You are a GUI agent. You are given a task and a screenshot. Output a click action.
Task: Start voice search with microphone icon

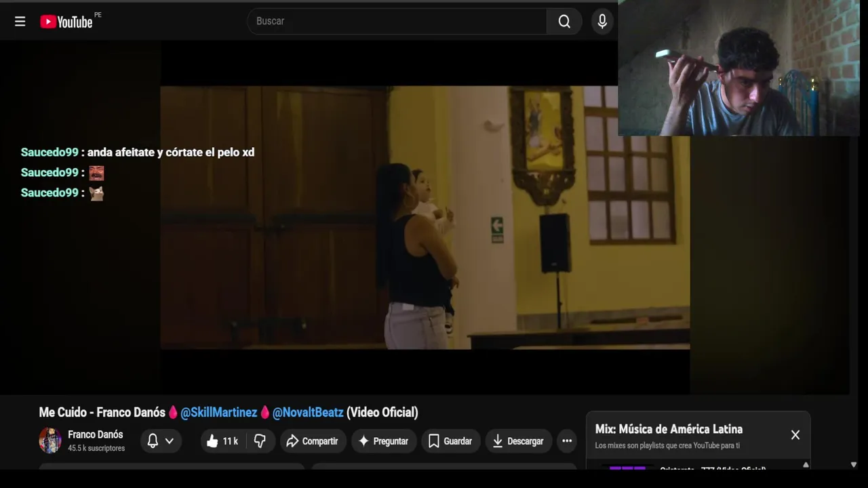[x=602, y=21]
